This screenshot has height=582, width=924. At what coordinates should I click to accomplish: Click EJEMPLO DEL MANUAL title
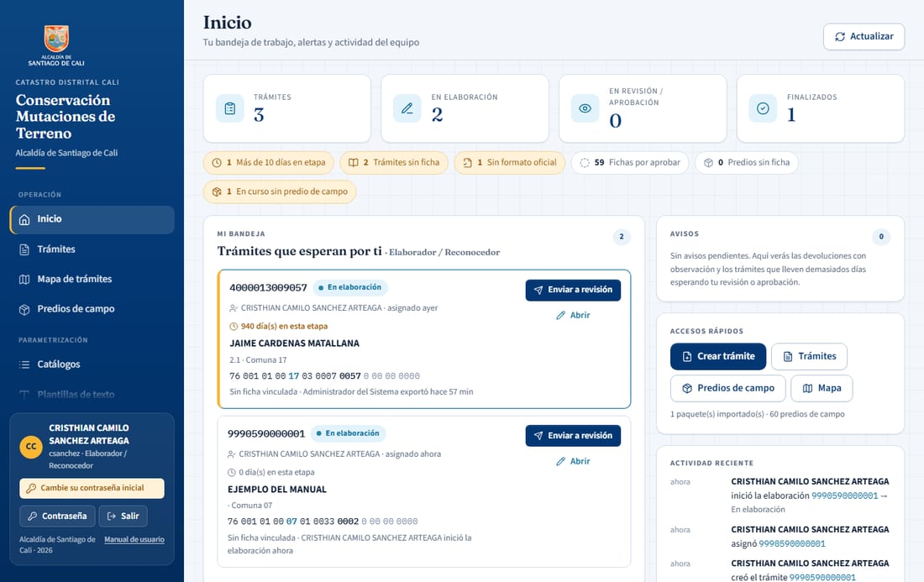tap(277, 490)
